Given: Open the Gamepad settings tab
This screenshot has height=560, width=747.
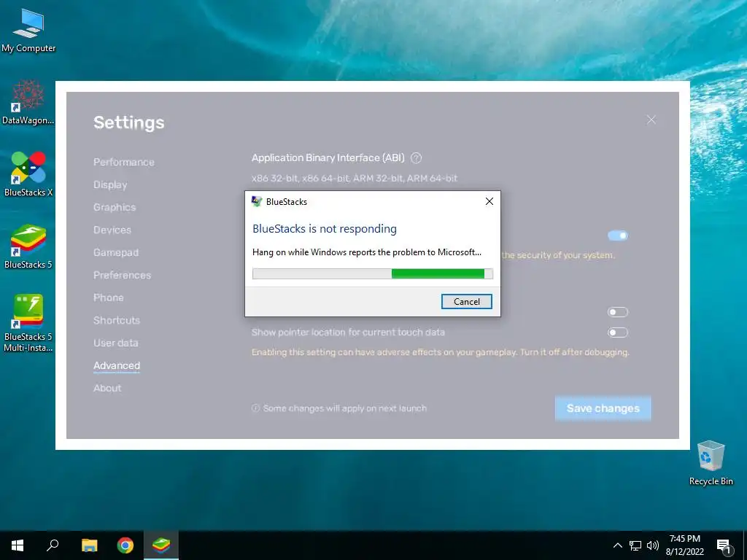Looking at the screenshot, I should tap(116, 252).
